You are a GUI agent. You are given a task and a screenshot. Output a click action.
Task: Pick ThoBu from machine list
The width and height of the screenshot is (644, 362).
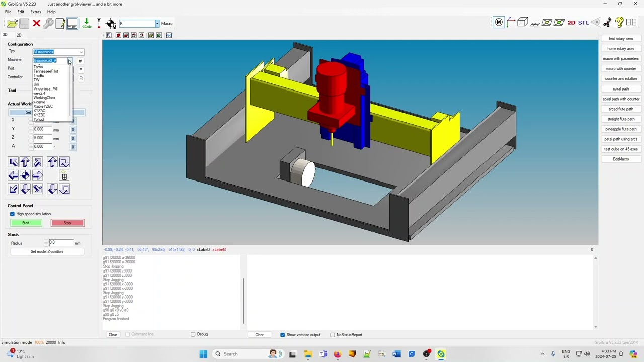[x=39, y=76]
